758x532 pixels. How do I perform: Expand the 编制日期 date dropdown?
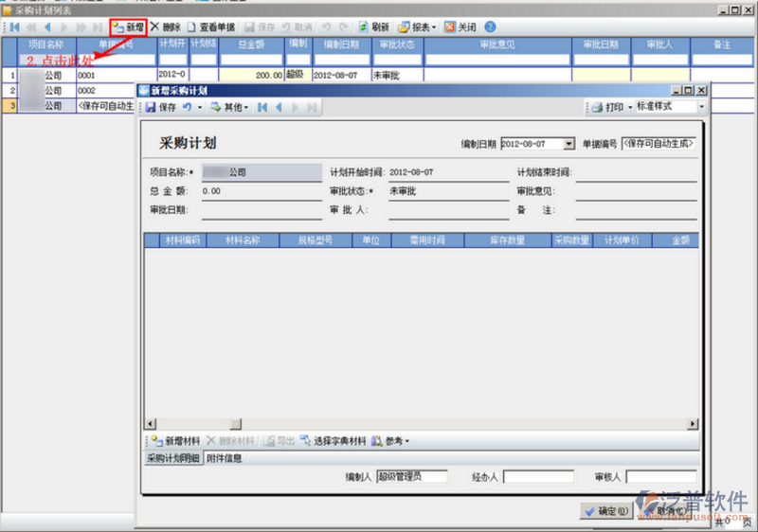[x=568, y=144]
